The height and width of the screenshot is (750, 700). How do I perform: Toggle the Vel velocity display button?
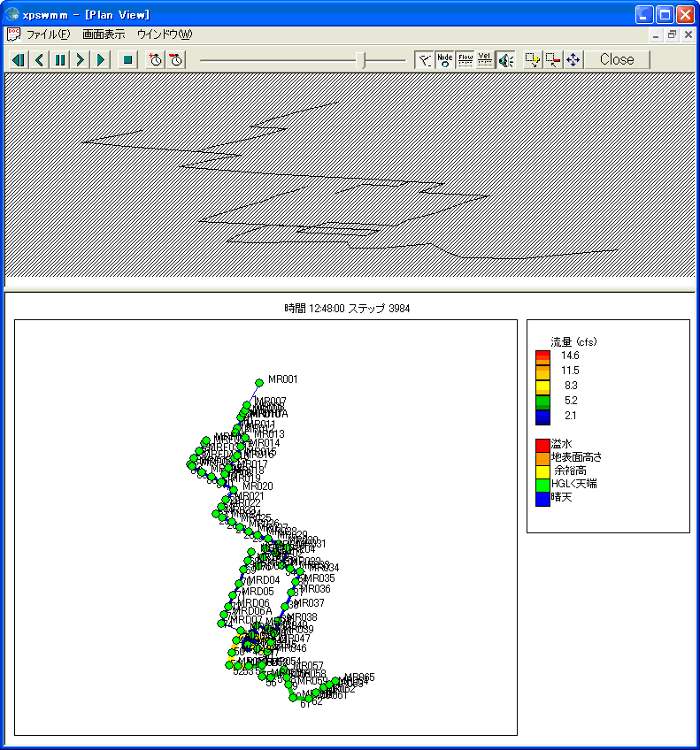coord(485,60)
